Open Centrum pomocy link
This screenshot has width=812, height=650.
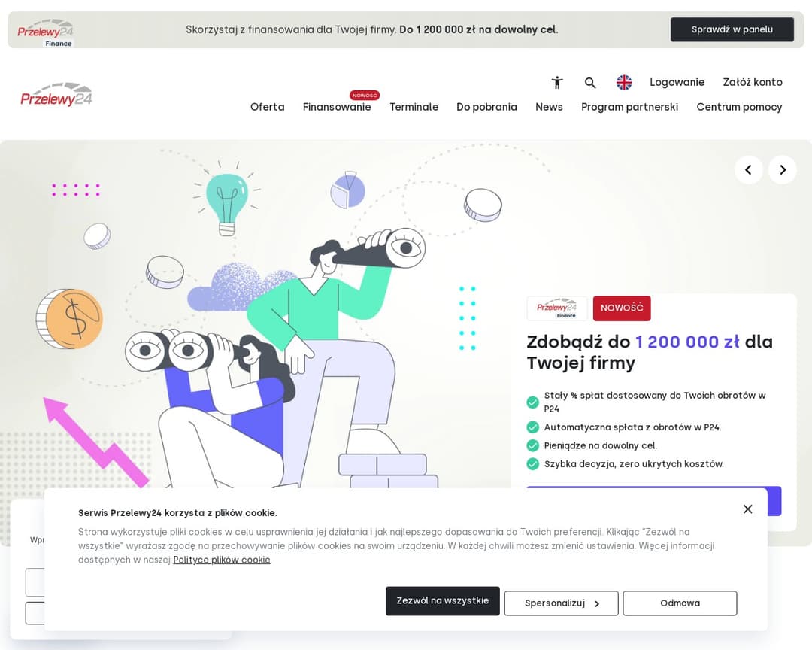(739, 107)
